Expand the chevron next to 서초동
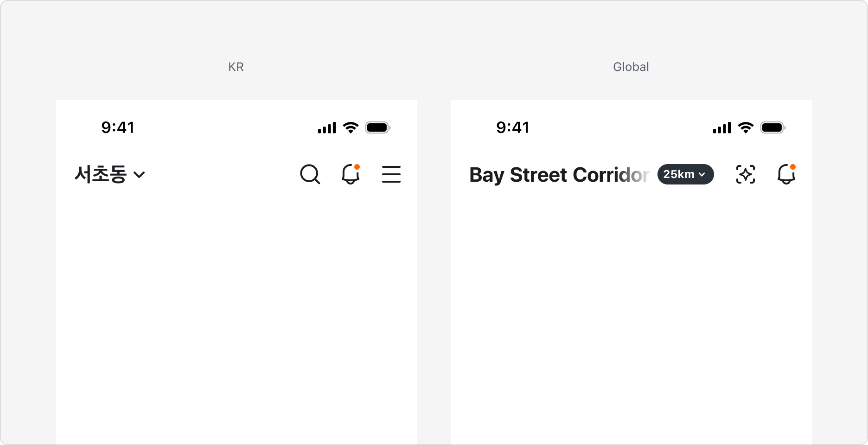This screenshot has height=445, width=868. click(139, 175)
